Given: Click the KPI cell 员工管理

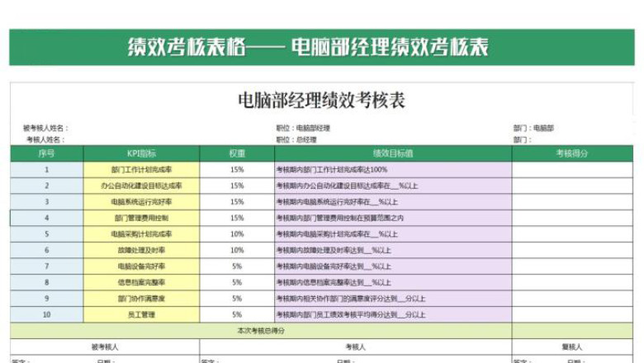Looking at the screenshot, I should pos(141,314).
